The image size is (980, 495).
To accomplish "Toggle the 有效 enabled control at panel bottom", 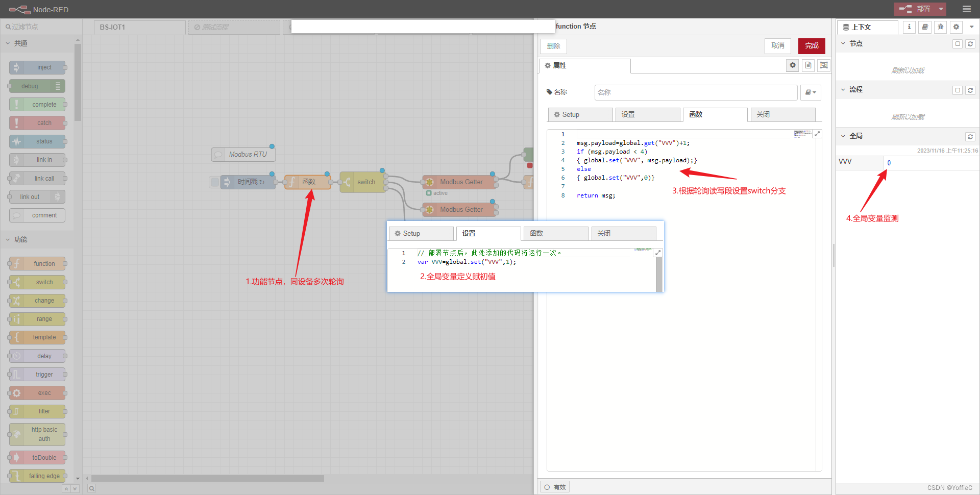I will point(555,486).
